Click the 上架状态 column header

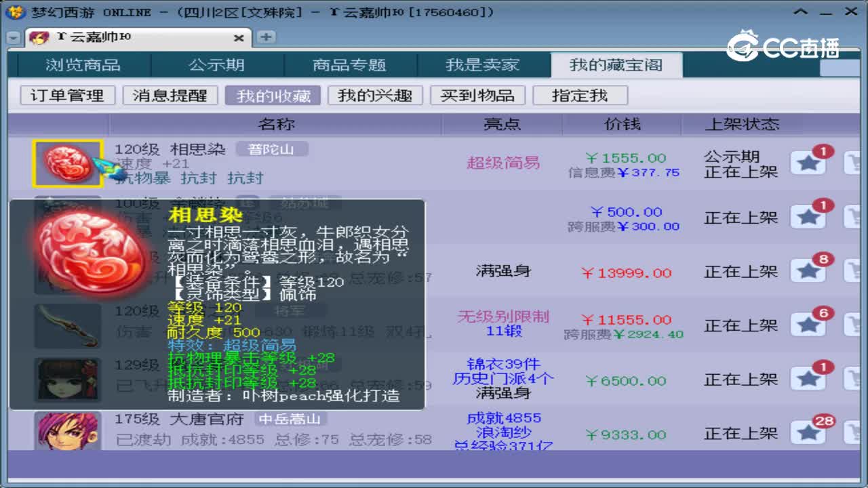[x=742, y=124]
